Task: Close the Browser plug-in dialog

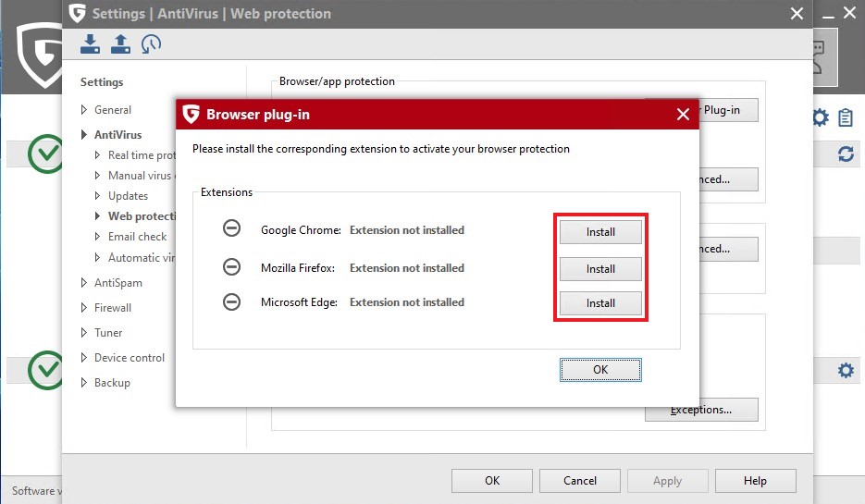Action: pos(683,114)
